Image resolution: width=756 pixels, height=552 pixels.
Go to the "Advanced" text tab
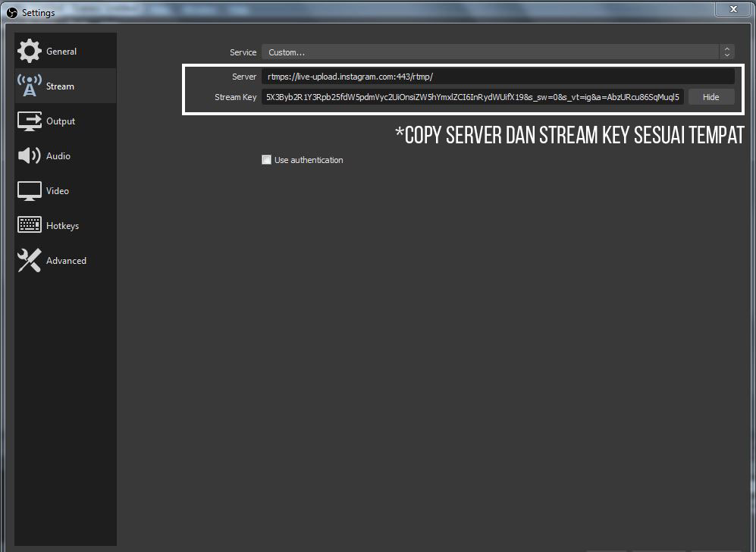coord(66,261)
